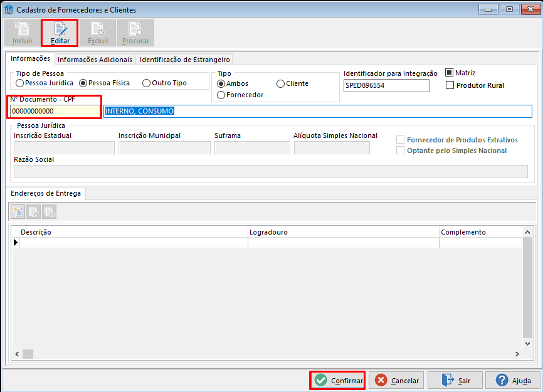Screen dimensions: 543x392
Task: Click the Editar toolbar icon
Action: coord(60,33)
